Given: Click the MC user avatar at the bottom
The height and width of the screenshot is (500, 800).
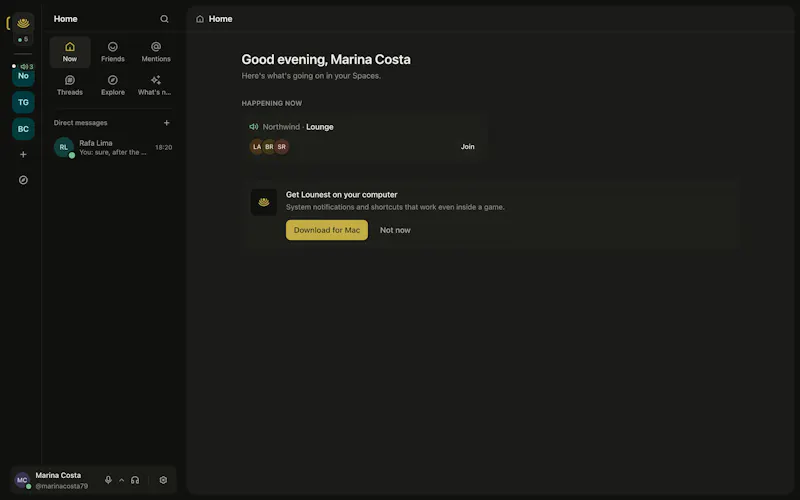Looking at the screenshot, I should click(x=22, y=480).
